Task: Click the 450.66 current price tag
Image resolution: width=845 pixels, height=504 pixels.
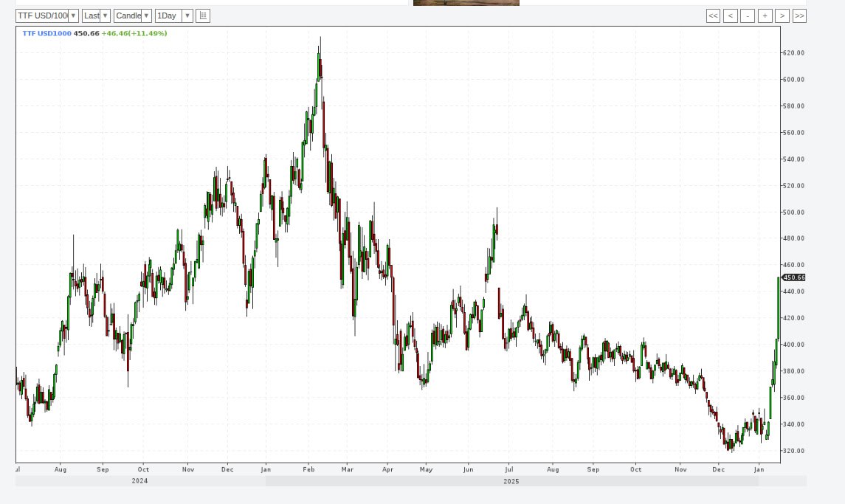Action: 794,277
